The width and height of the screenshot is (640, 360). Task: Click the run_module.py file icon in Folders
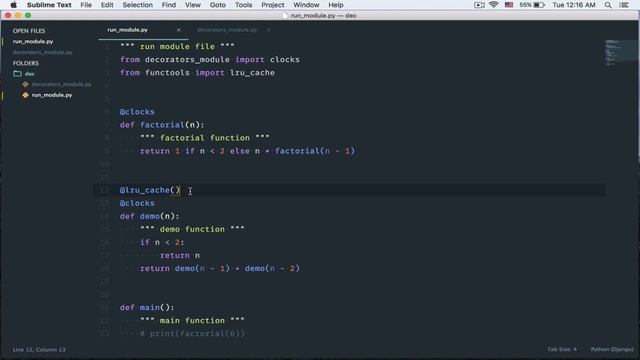pos(25,95)
